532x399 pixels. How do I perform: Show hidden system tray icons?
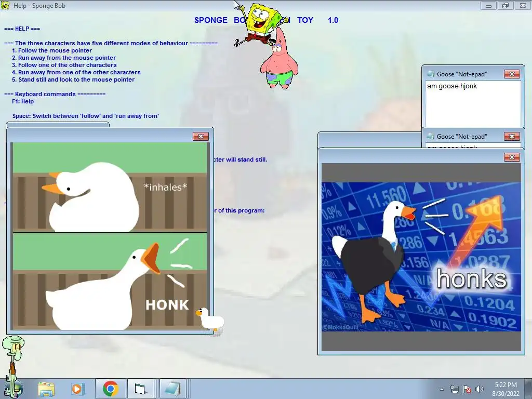(442, 389)
